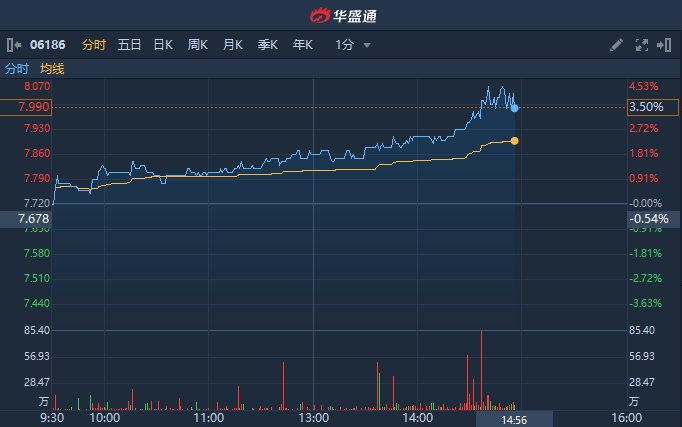This screenshot has height=427, width=682.
Task: Click the blue price line endpoint dot
Action: click(514, 107)
